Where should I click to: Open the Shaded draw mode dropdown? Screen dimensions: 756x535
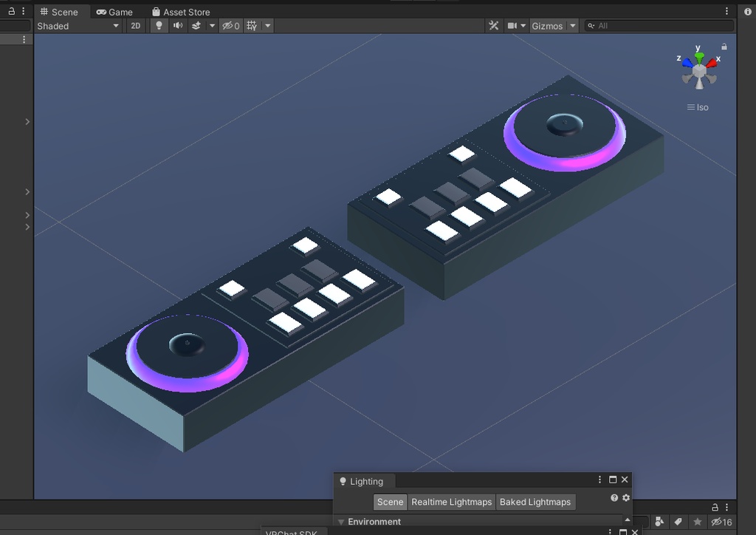(78, 26)
